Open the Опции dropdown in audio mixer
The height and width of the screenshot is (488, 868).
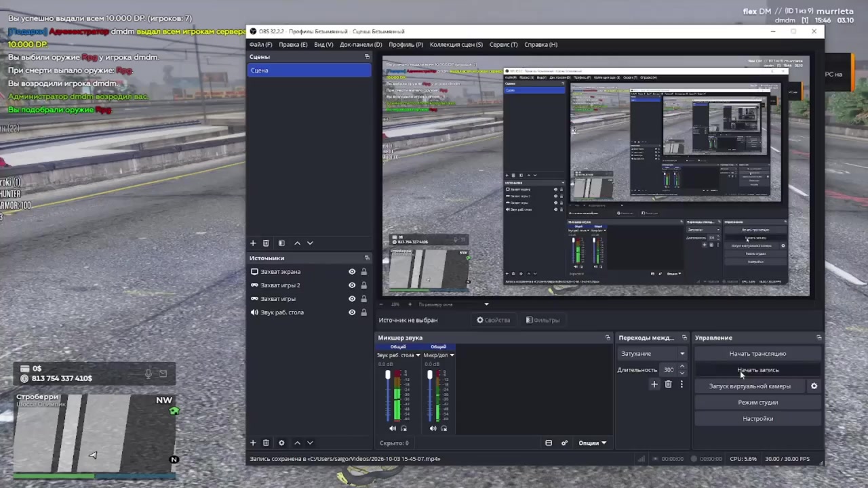click(592, 443)
